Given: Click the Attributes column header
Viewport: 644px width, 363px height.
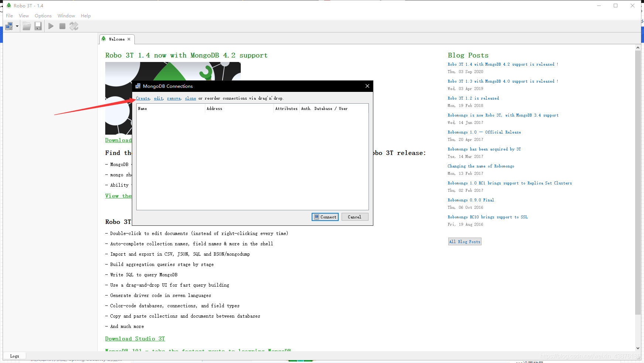Looking at the screenshot, I should (287, 109).
